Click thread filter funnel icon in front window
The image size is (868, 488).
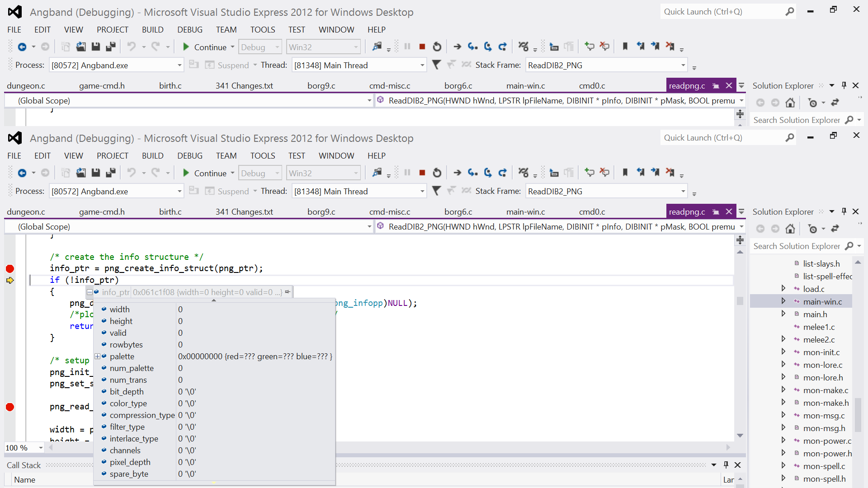[436, 191]
